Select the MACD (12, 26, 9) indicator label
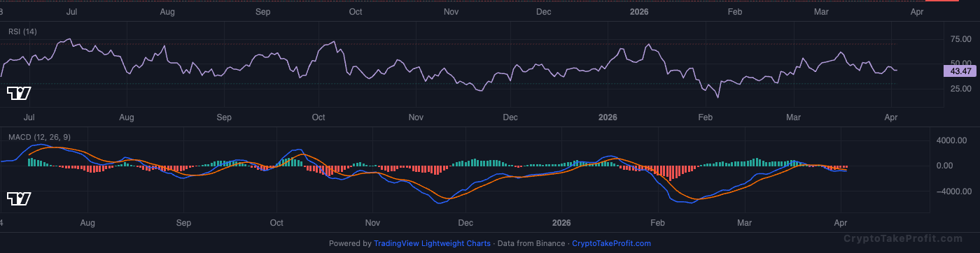 pyautogui.click(x=39, y=137)
